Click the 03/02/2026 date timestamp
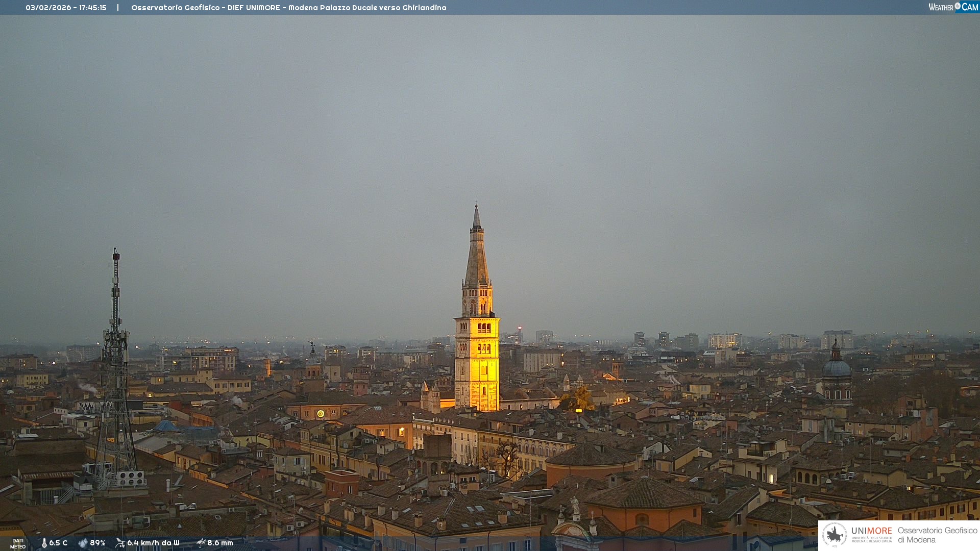The image size is (980, 551). click(48, 8)
